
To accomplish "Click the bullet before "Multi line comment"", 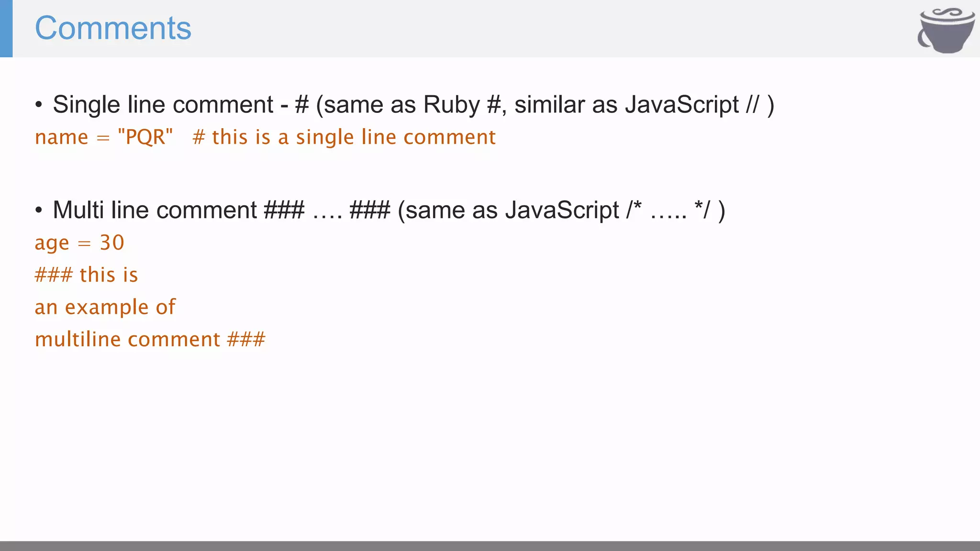I will pyautogui.click(x=39, y=210).
